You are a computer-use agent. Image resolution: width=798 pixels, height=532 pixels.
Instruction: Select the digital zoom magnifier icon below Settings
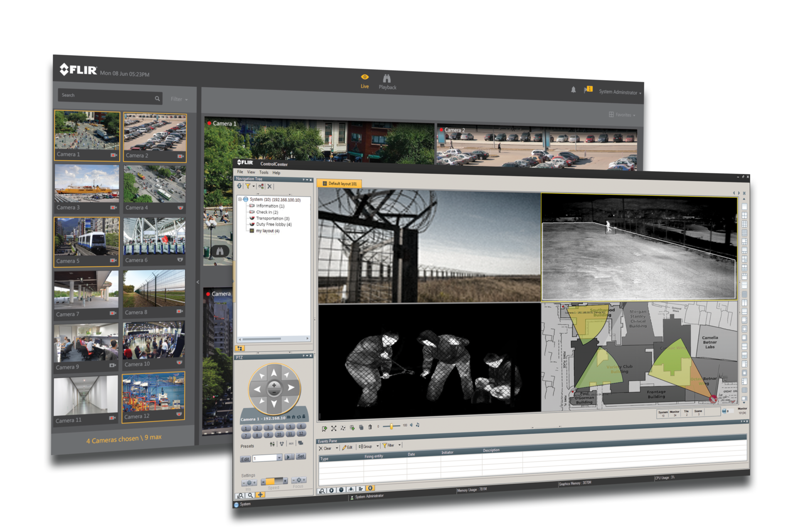[x=250, y=495]
